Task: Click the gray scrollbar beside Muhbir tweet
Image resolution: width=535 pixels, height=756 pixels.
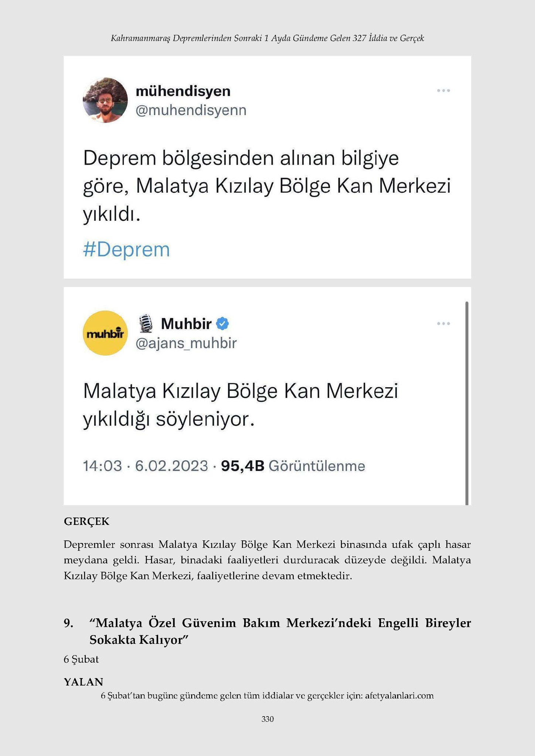Action: [x=467, y=403]
